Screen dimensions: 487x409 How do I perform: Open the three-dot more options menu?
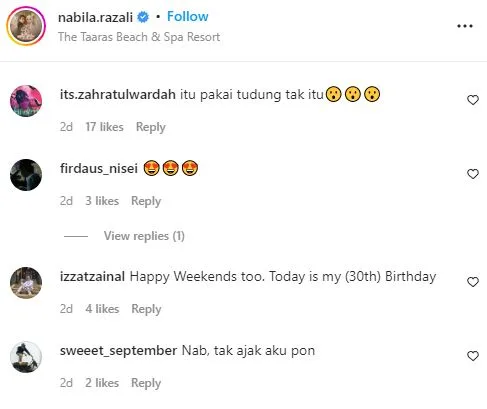(x=465, y=26)
